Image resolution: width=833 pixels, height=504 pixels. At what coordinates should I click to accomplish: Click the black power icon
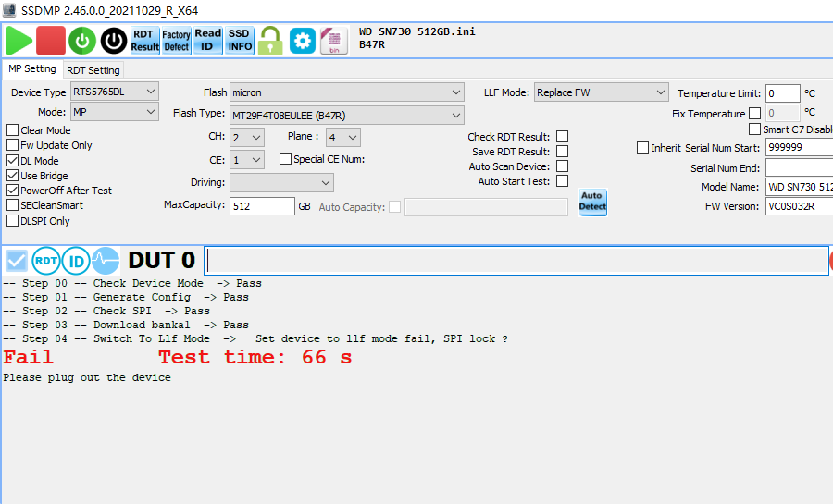(x=114, y=41)
